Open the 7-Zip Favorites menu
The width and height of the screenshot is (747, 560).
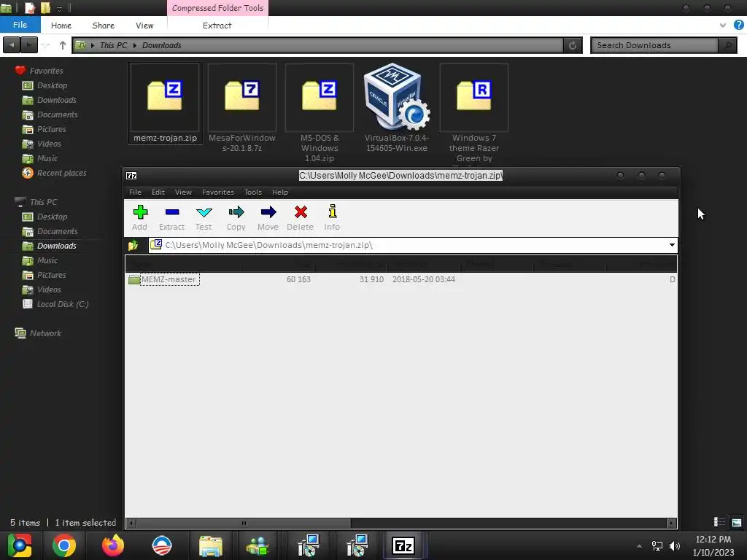(x=218, y=192)
